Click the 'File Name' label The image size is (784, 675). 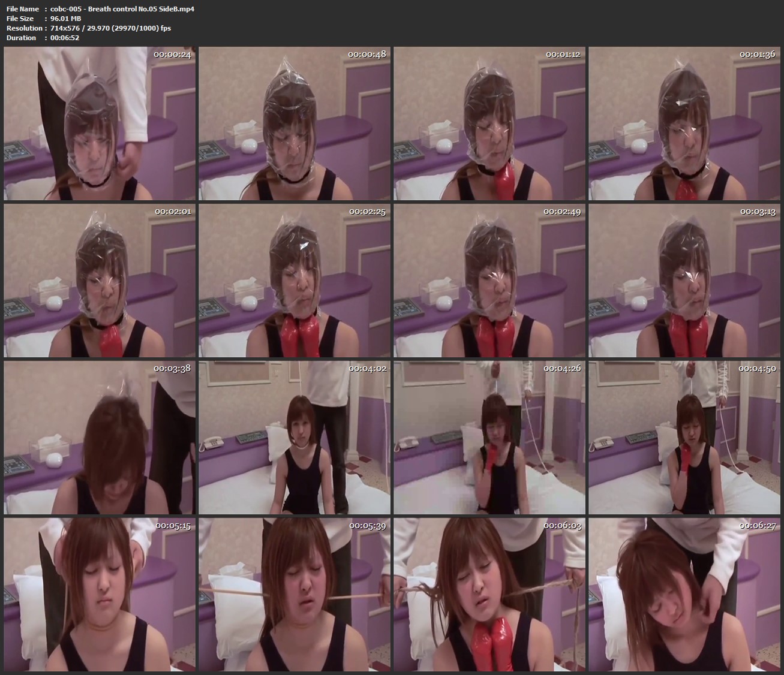[x=23, y=9]
